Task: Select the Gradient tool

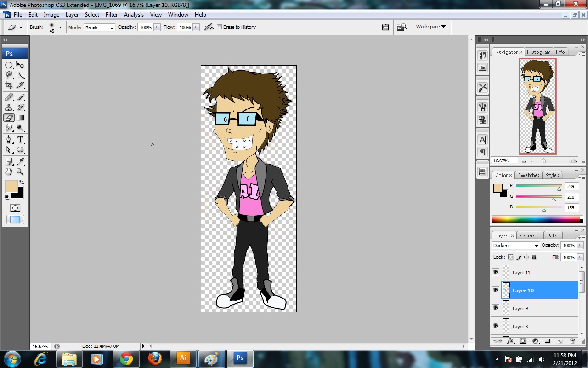Action: pos(20,118)
